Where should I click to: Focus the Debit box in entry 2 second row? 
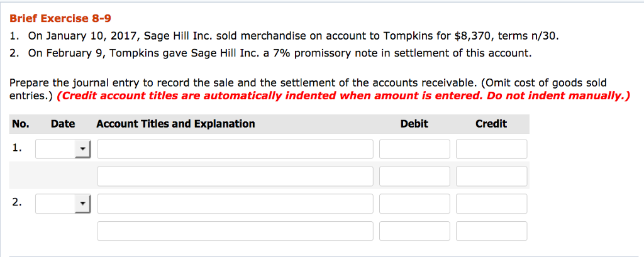(414, 231)
